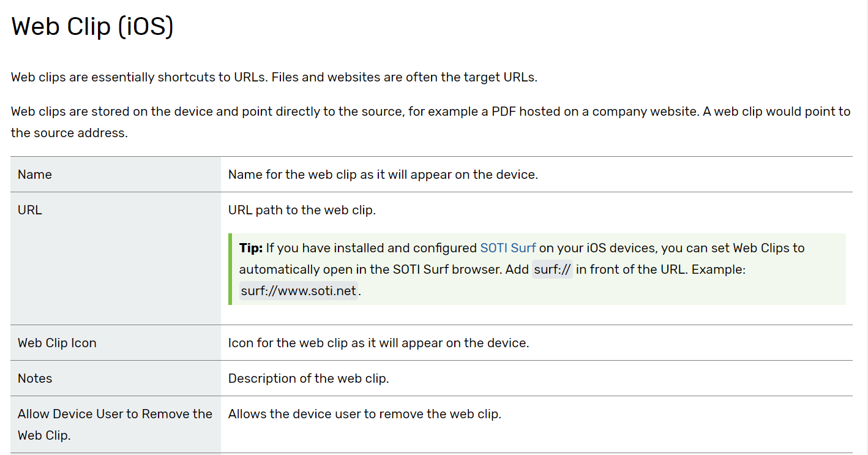The height and width of the screenshot is (455, 868).
Task: Click "Description of the web clip." text
Action: (309, 378)
